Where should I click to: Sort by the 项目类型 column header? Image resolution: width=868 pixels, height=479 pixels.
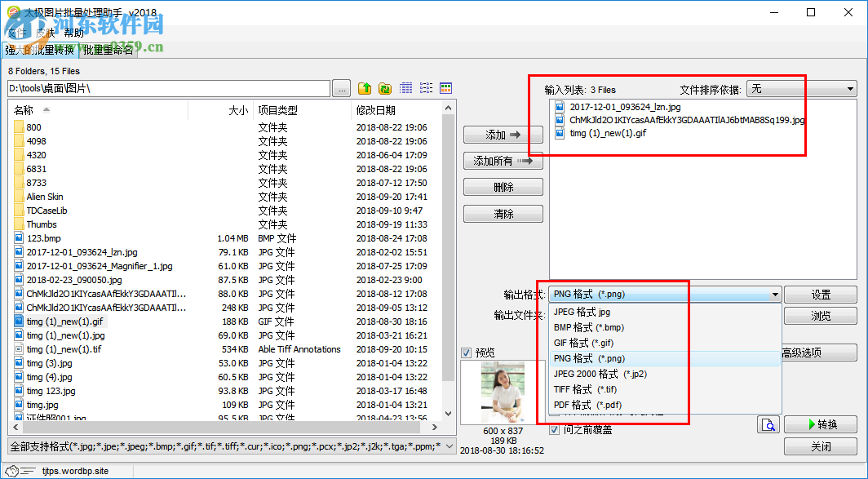coord(302,110)
